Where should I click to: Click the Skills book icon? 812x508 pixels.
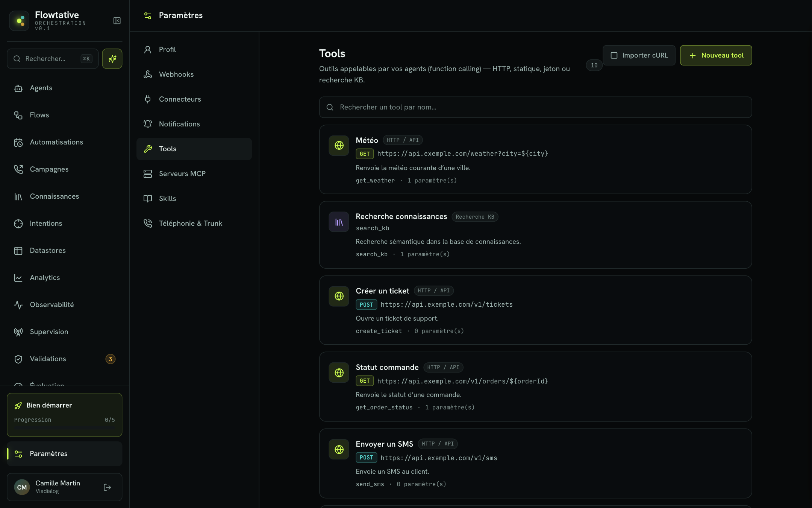click(148, 199)
